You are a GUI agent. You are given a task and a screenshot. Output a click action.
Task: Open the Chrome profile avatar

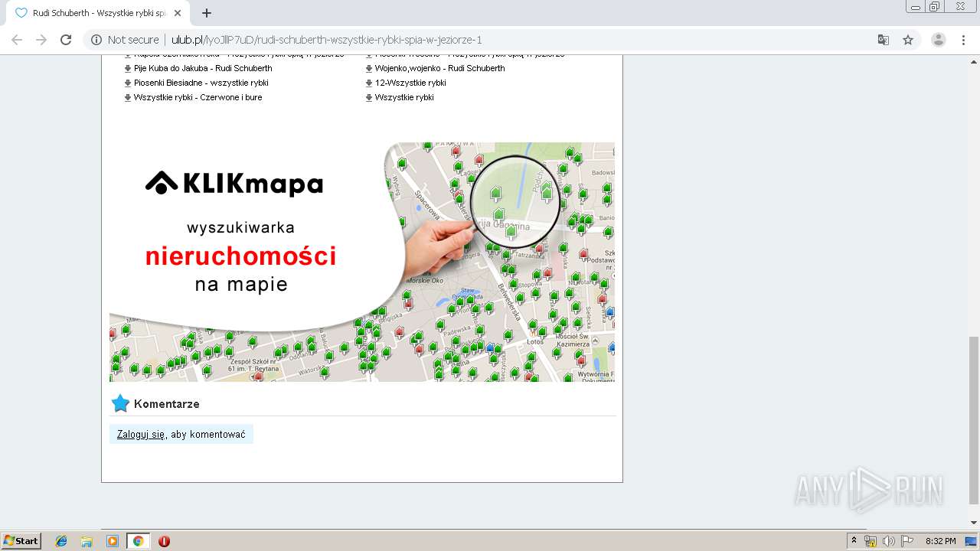[938, 40]
